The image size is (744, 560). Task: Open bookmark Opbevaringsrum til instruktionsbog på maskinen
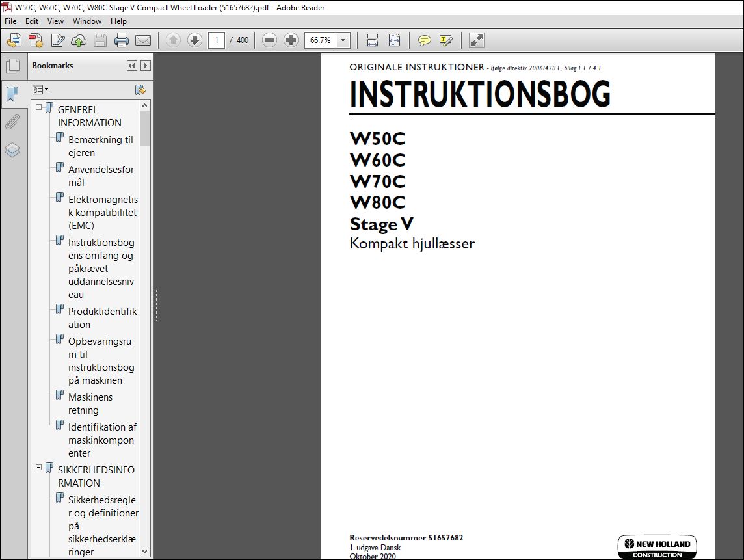pyautogui.click(x=101, y=361)
